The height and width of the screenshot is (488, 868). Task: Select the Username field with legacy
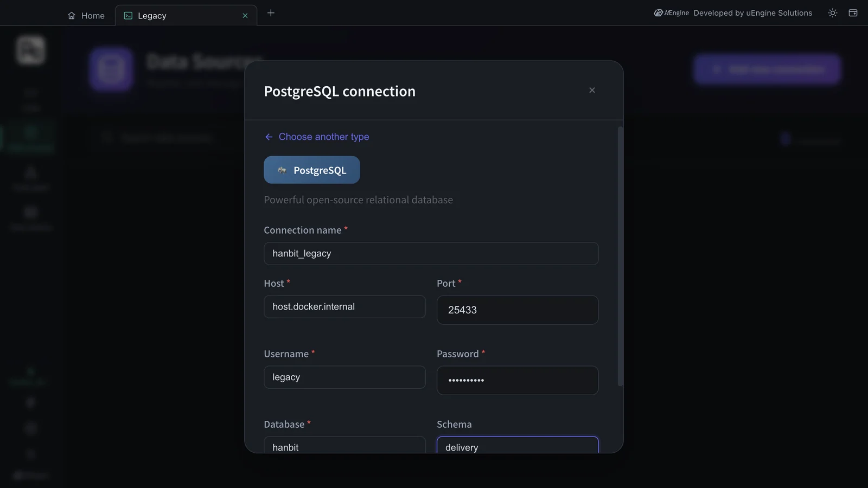[x=345, y=377]
